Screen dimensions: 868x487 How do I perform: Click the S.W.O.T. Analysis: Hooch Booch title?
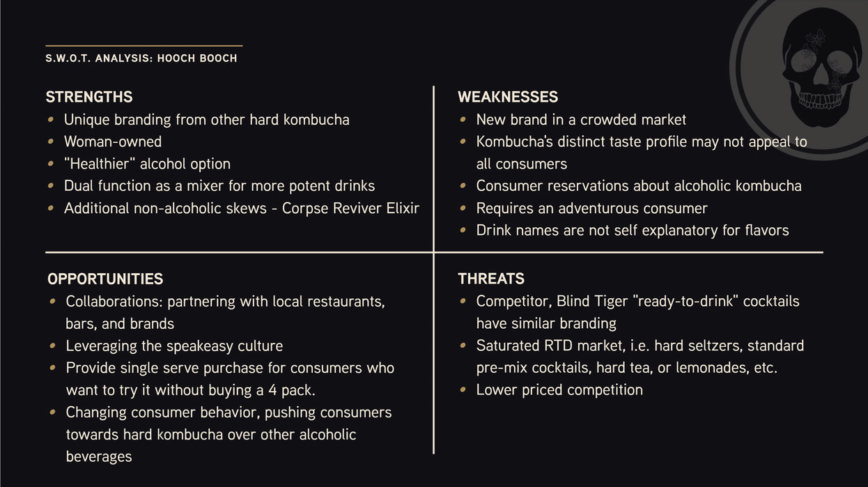[x=141, y=59]
